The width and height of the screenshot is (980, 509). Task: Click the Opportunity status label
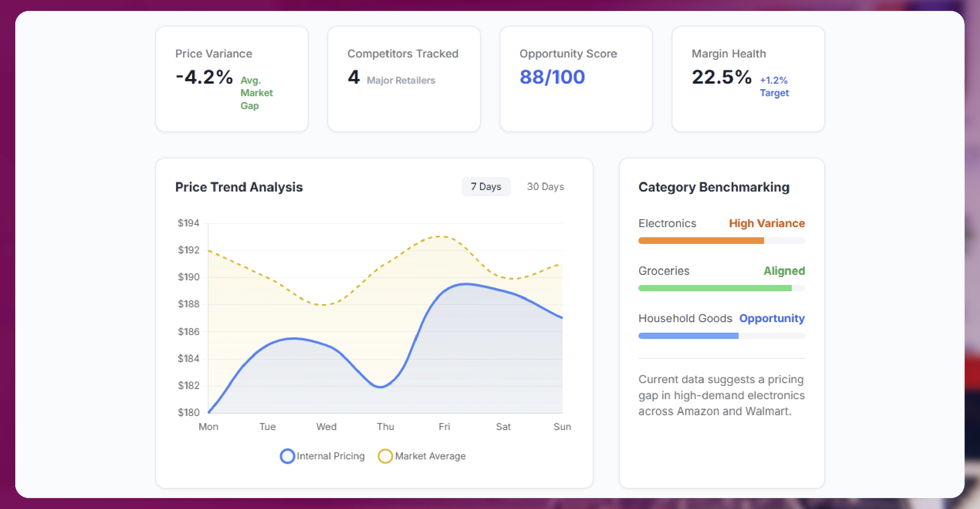click(x=771, y=318)
